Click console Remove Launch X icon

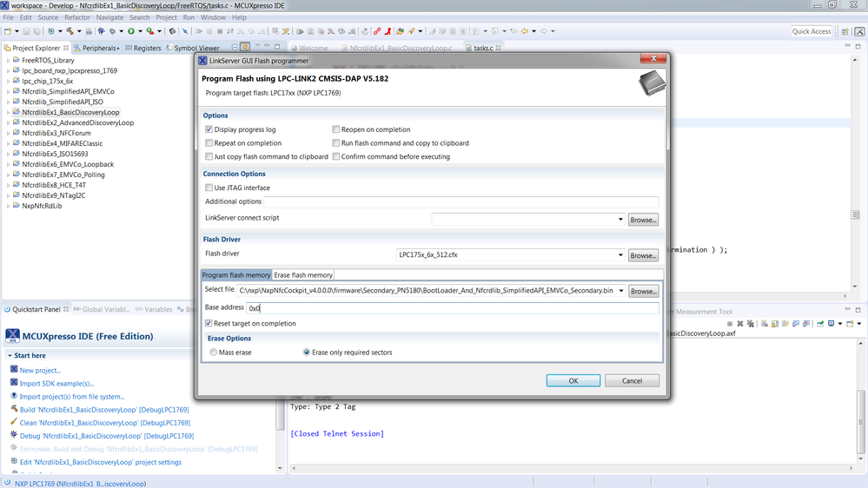pos(740,324)
